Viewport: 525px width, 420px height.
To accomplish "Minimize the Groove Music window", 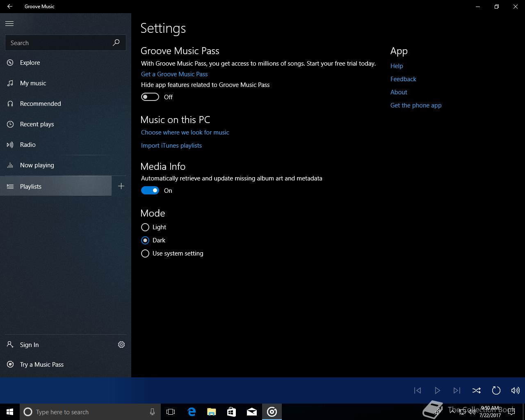I will point(478,7).
